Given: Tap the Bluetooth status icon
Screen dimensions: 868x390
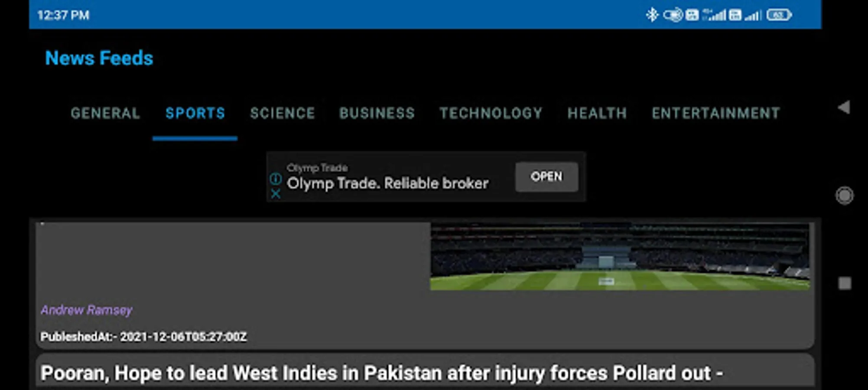Looking at the screenshot, I should point(652,15).
